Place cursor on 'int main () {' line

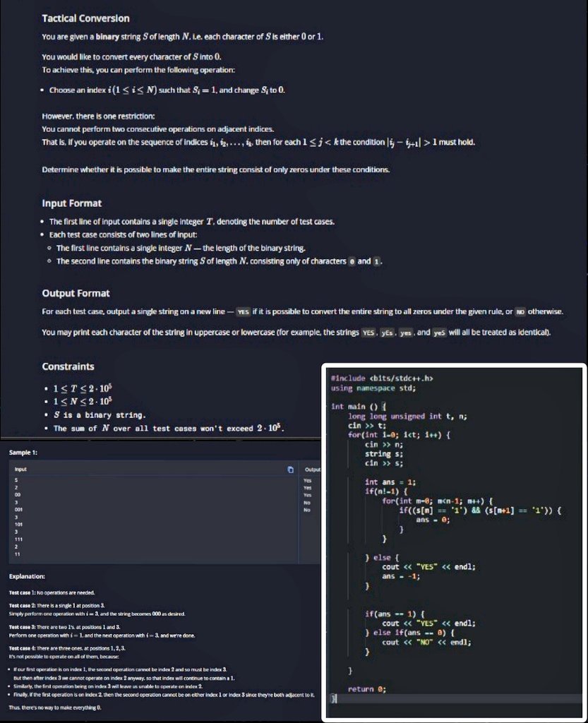359,407
